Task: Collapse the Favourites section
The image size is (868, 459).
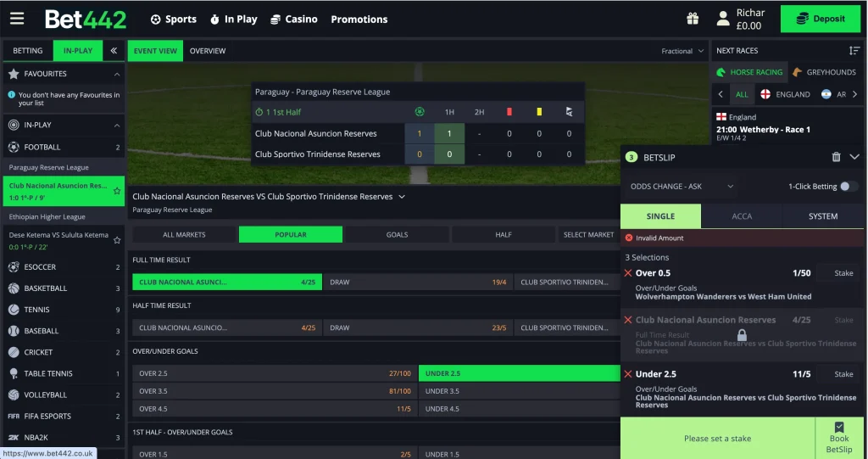Action: pos(117,74)
